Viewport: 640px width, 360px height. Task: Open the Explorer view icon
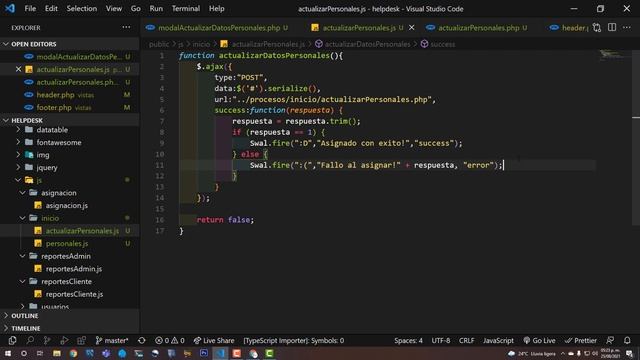click(12, 340)
